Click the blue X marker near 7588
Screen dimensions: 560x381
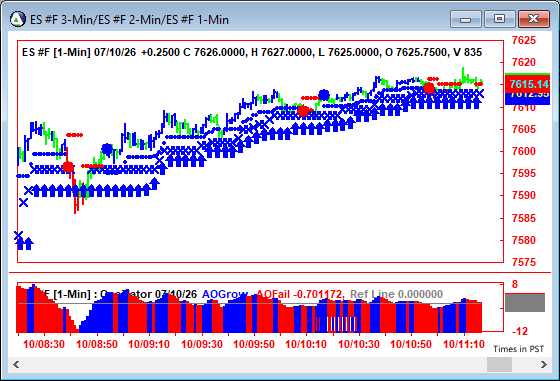click(x=24, y=203)
